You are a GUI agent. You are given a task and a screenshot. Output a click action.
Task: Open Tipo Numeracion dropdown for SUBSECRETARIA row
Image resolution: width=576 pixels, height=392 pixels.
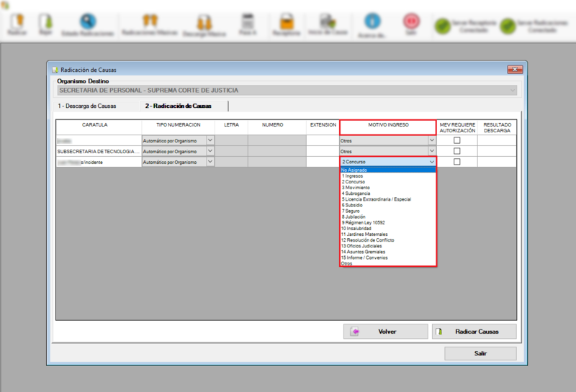[x=210, y=151]
